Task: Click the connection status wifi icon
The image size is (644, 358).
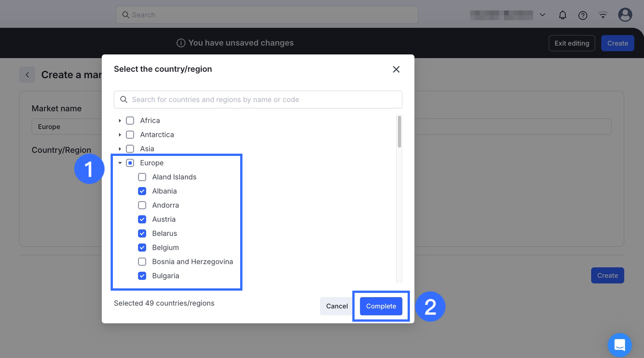Action: point(603,15)
